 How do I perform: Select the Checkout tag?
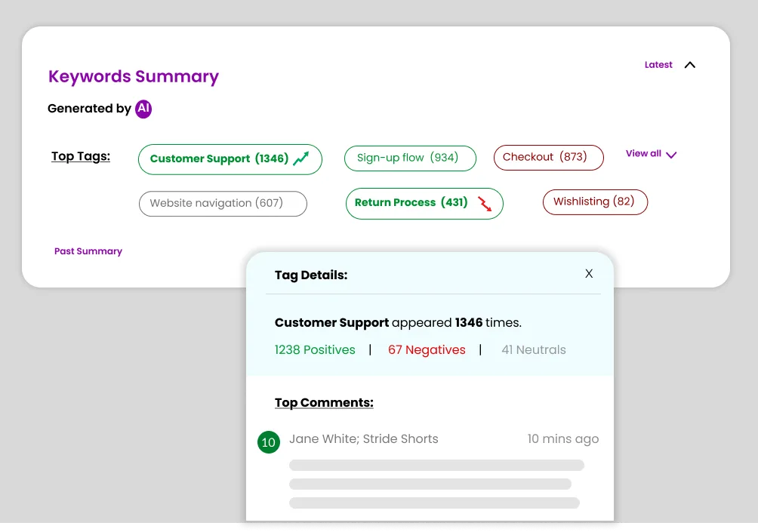[x=548, y=157]
